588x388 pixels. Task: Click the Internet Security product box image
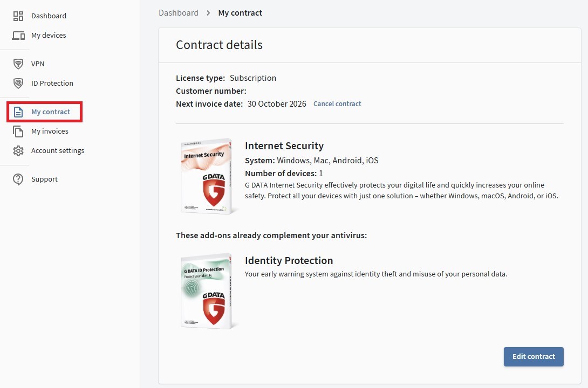(x=207, y=176)
